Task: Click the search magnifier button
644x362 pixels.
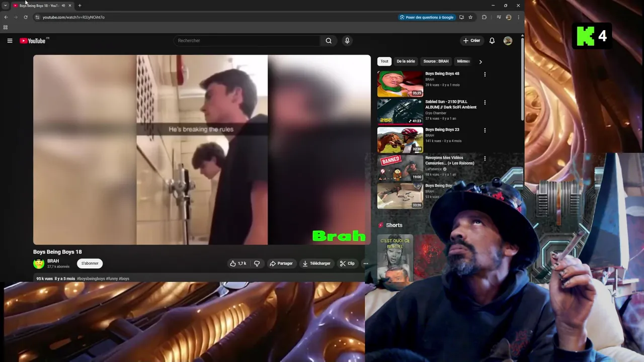Action: pyautogui.click(x=329, y=41)
